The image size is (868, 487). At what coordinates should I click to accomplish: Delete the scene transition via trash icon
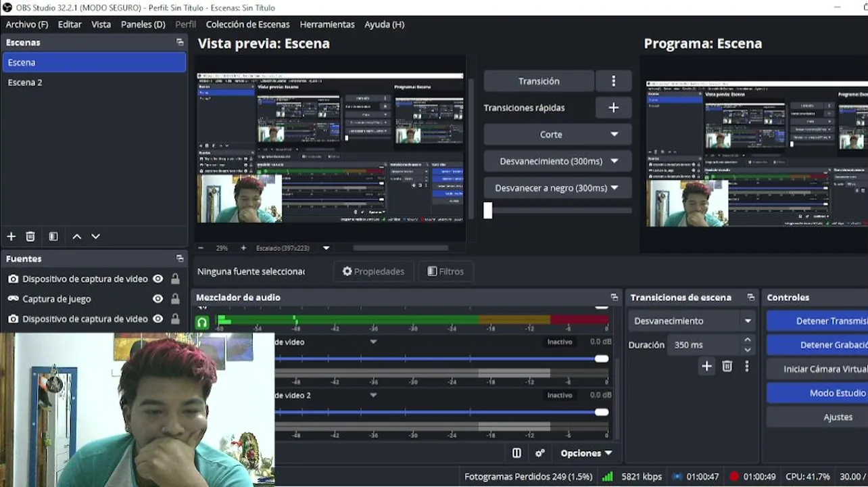[727, 366]
